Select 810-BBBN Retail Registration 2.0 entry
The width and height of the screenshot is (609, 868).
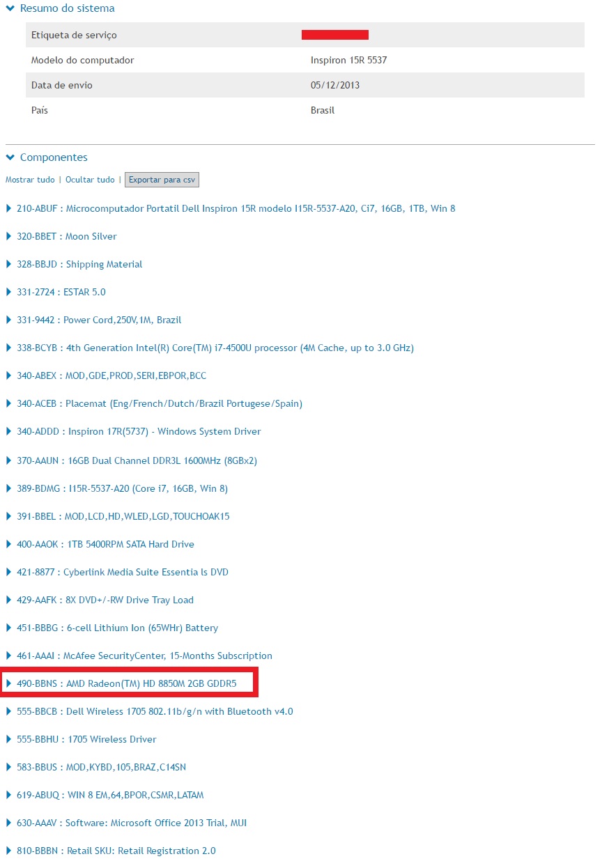click(x=116, y=851)
